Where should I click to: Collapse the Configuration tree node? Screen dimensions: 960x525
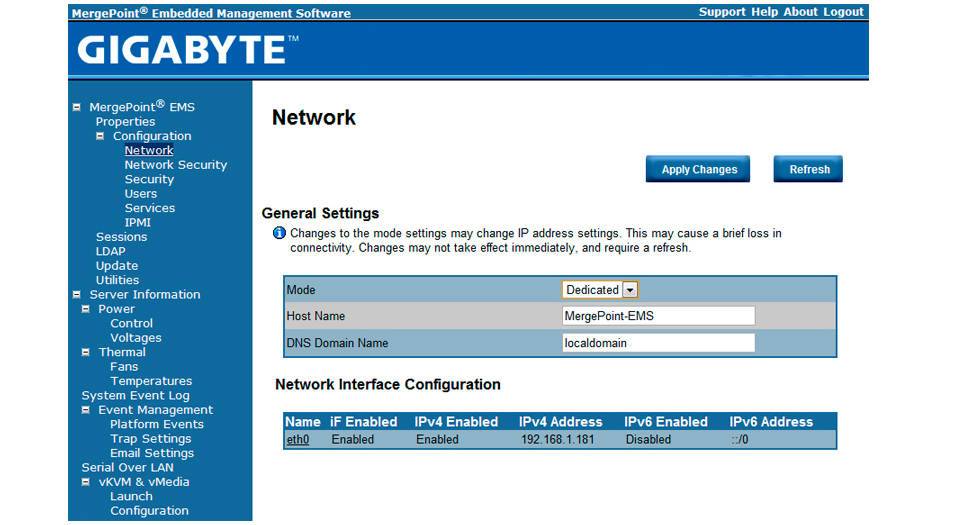[100, 136]
